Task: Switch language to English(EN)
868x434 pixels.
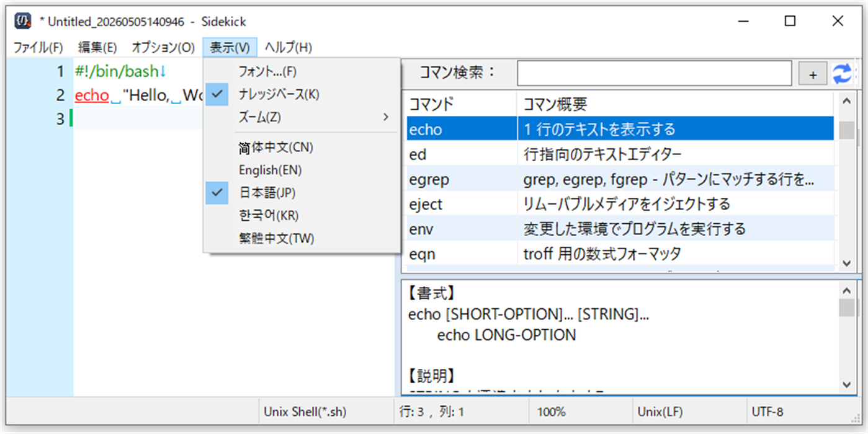Action: (302, 170)
